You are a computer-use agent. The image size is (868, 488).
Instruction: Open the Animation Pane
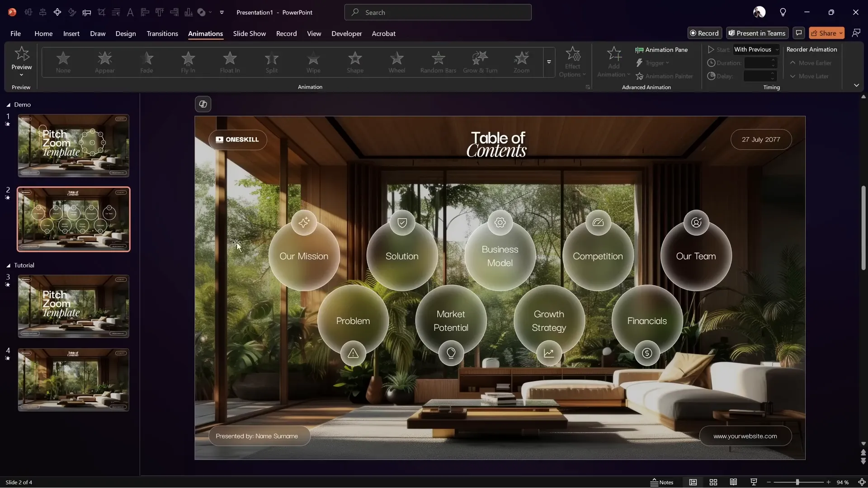coord(661,50)
